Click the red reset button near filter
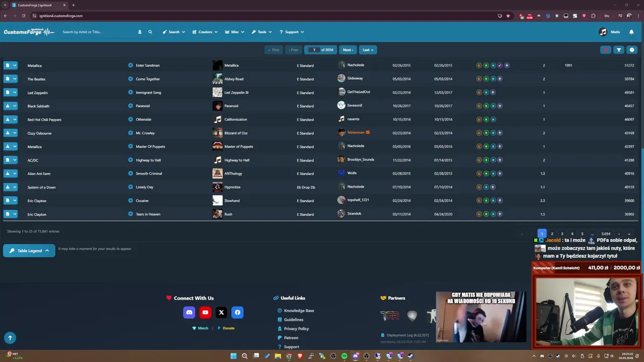 [x=606, y=50]
